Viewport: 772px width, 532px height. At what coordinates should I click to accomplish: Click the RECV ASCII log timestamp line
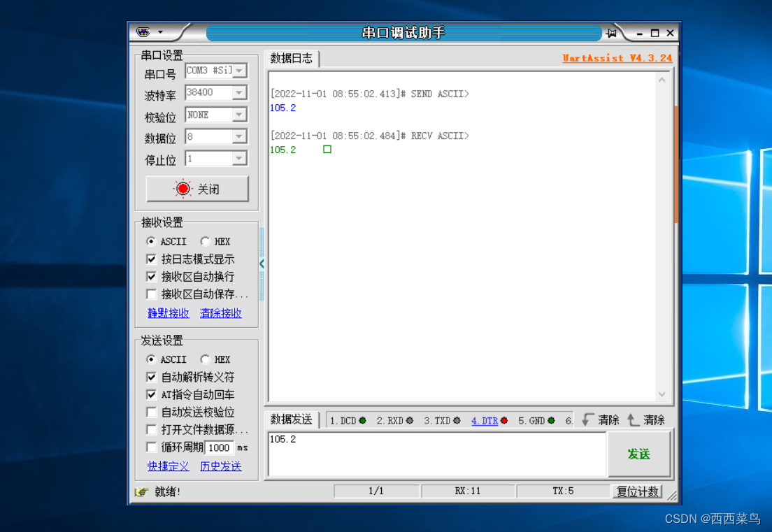(x=370, y=136)
